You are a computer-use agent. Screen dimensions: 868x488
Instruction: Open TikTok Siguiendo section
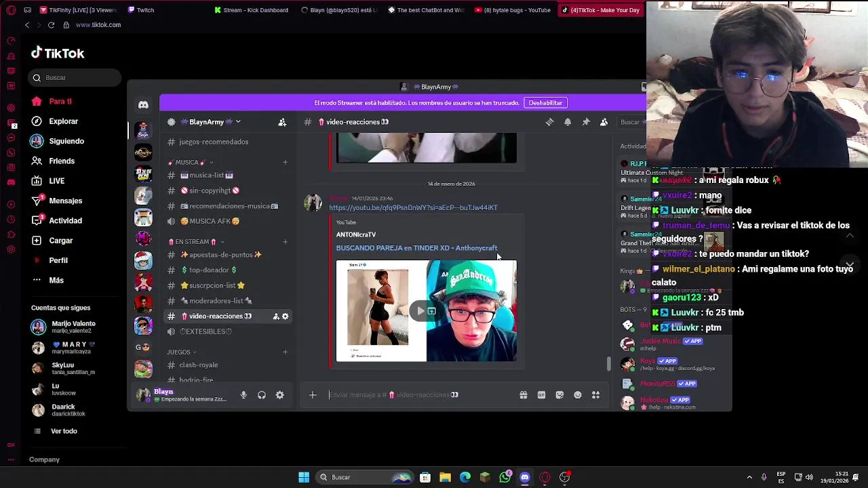click(66, 141)
